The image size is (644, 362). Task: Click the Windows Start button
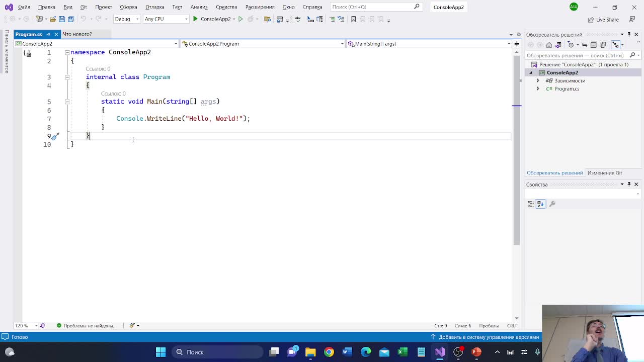pyautogui.click(x=160, y=352)
